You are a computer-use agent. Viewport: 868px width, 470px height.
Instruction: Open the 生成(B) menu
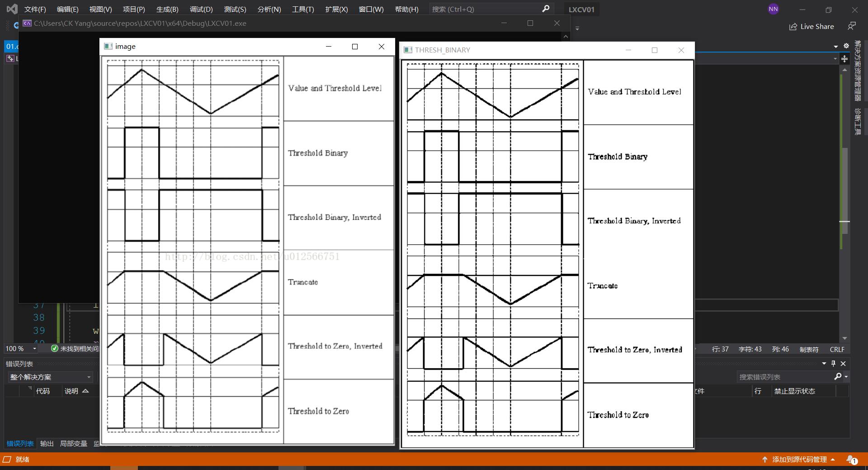(x=167, y=9)
